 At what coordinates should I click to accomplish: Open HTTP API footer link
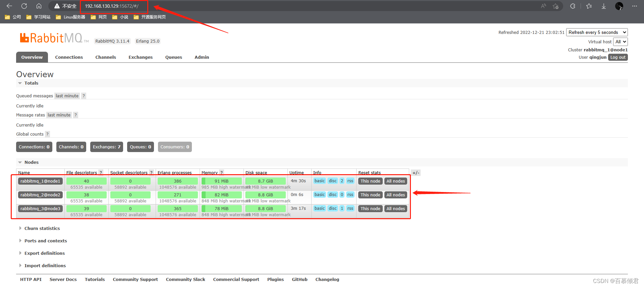coord(31,280)
